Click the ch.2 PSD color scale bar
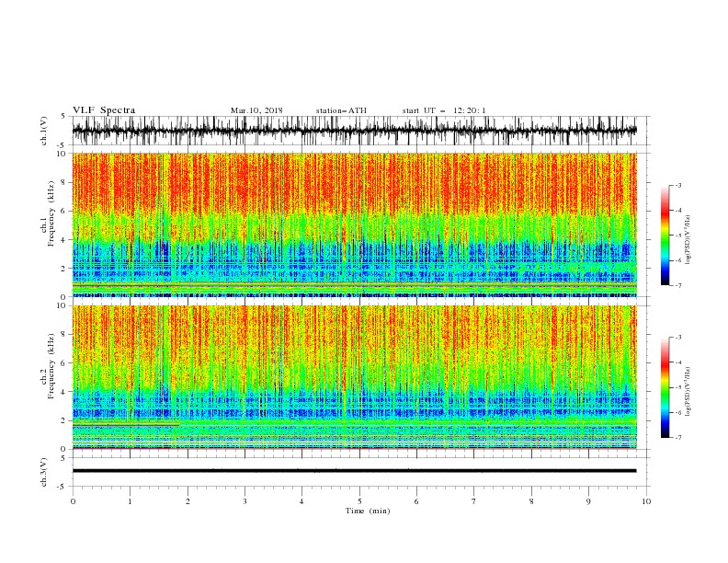Screen dimensions: 728x563 665,387
